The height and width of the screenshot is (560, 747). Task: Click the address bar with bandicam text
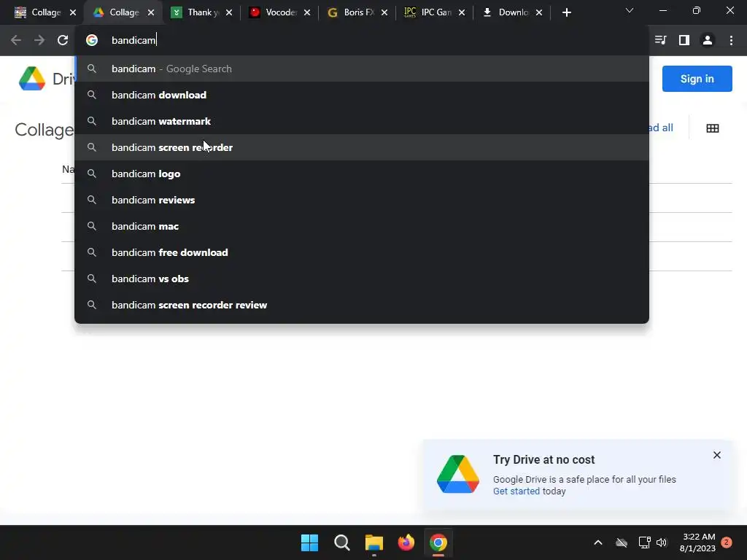(362, 41)
